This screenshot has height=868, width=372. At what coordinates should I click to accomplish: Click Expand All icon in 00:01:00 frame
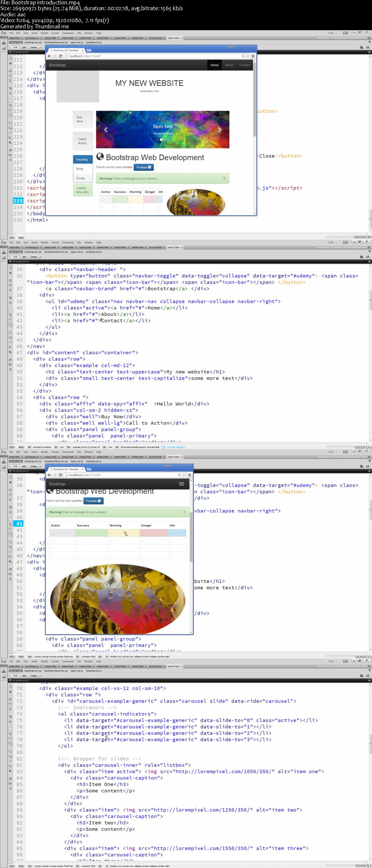point(10,290)
